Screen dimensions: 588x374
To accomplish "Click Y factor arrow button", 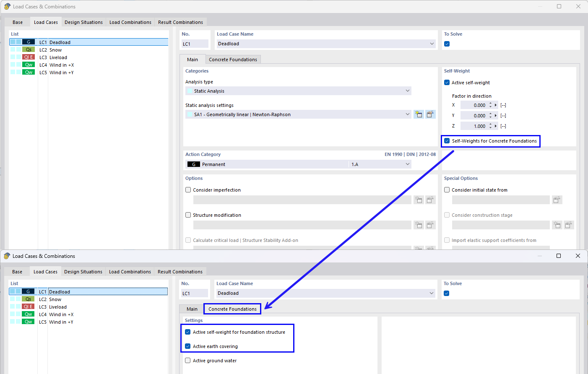I will [x=496, y=116].
